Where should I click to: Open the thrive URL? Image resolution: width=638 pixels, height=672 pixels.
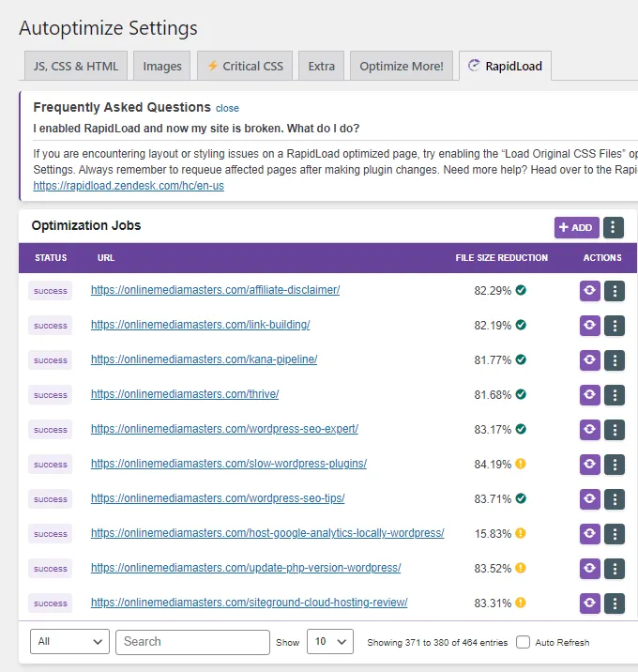point(185,394)
